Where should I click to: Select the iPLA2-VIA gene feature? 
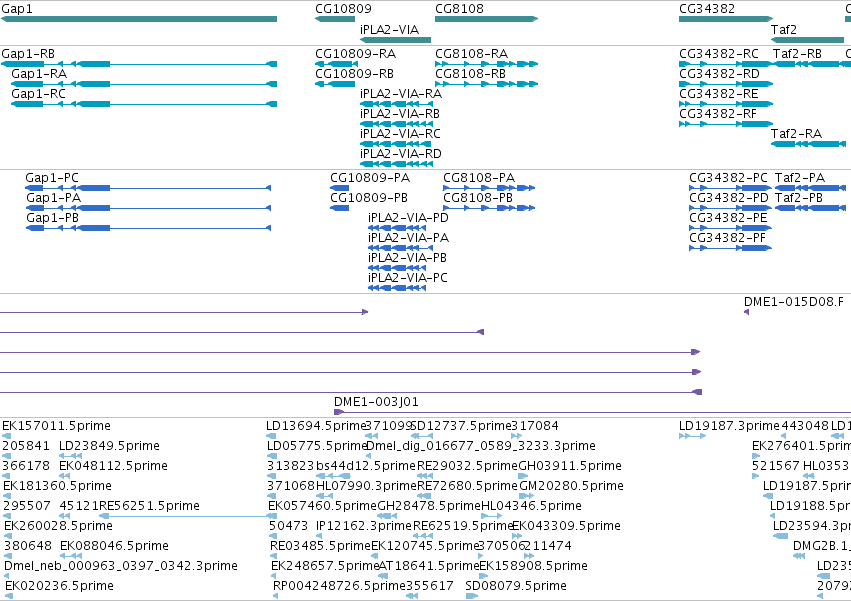pyautogui.click(x=395, y=40)
